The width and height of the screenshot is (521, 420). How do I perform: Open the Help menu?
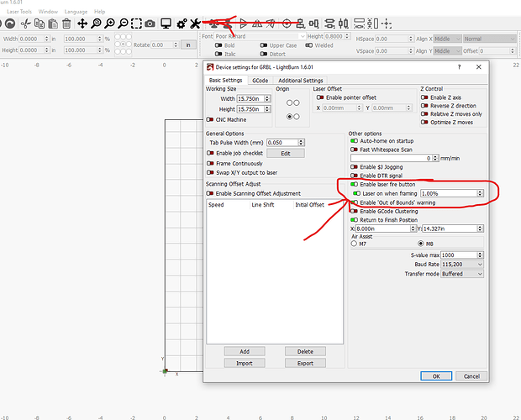[99, 12]
